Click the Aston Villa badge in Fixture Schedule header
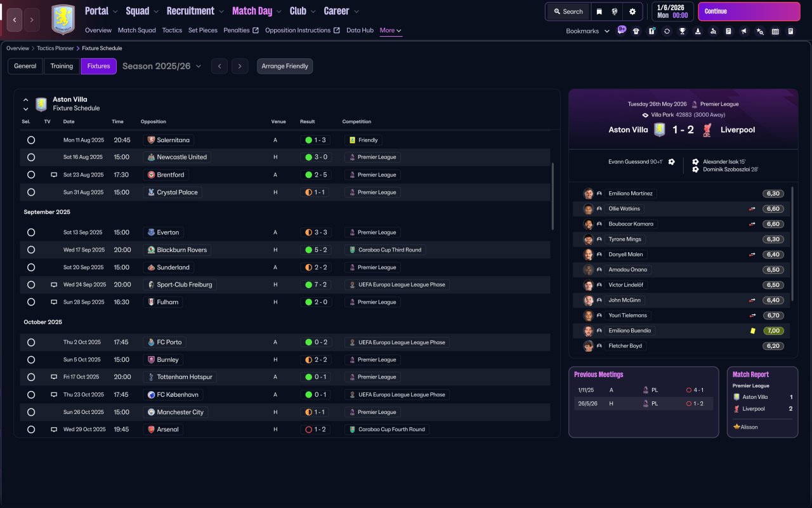 pyautogui.click(x=41, y=104)
